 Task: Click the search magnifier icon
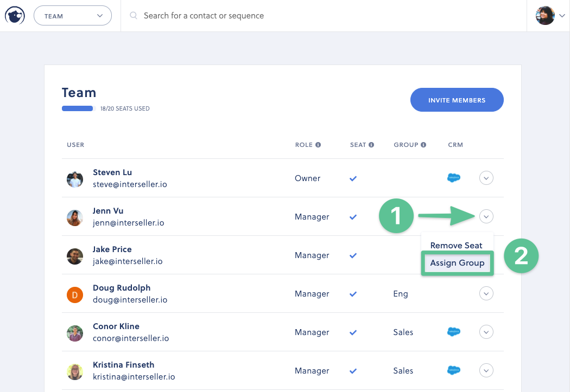pos(134,15)
